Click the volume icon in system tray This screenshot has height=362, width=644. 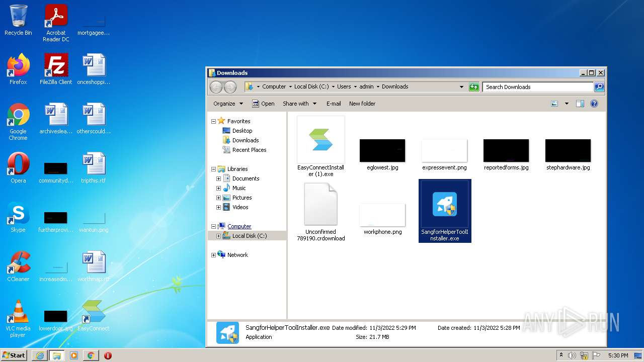point(572,355)
